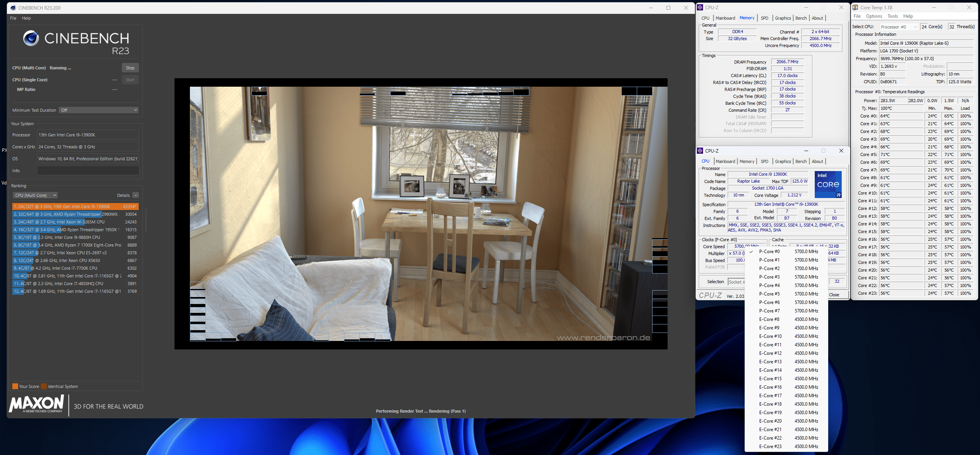Image resolution: width=980 pixels, height=455 pixels.
Task: Stop the running Multi Core benchmark
Action: 130,68
